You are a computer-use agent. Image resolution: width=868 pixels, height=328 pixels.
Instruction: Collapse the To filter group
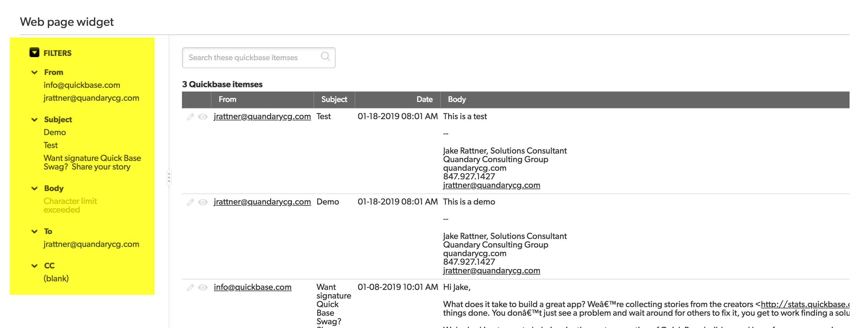point(34,231)
